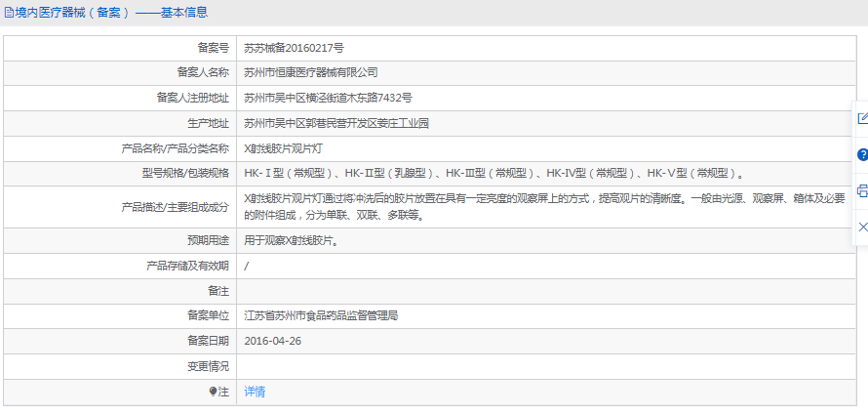
Task: Click the filing date 2016-04-26
Action: [x=273, y=341]
